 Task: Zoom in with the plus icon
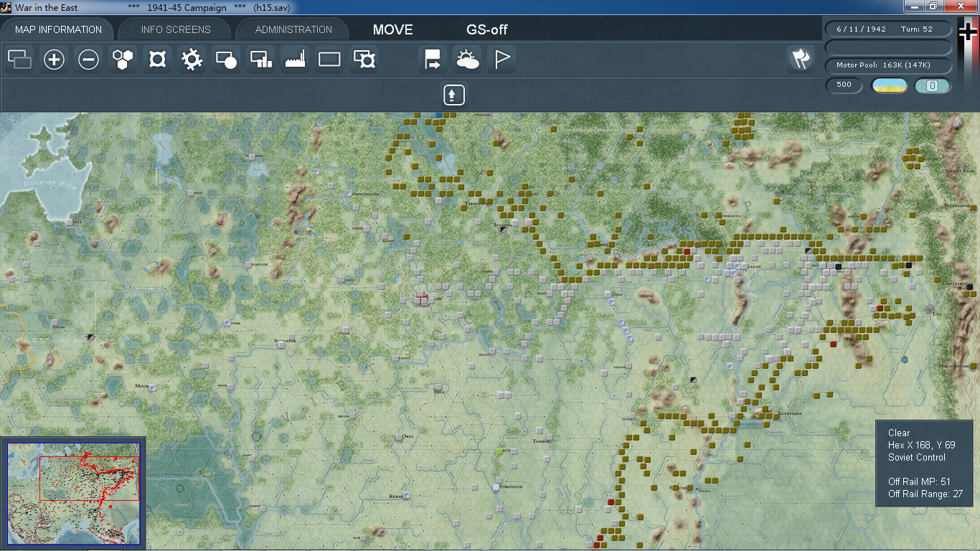[x=54, y=60]
